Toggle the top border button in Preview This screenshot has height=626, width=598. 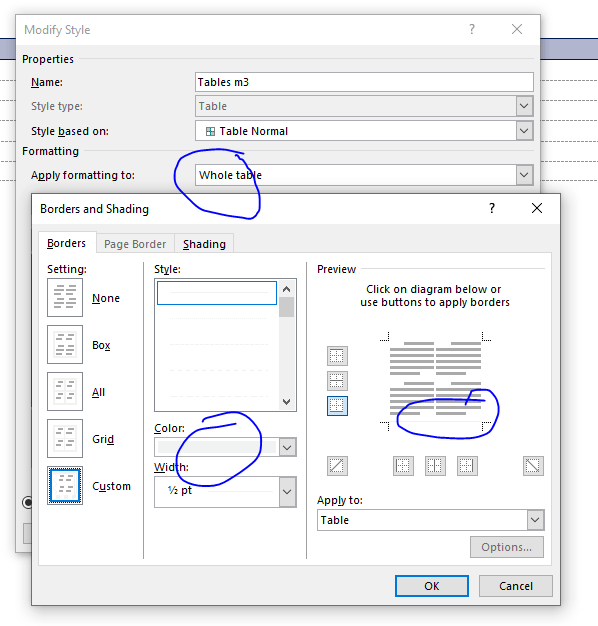coord(337,356)
